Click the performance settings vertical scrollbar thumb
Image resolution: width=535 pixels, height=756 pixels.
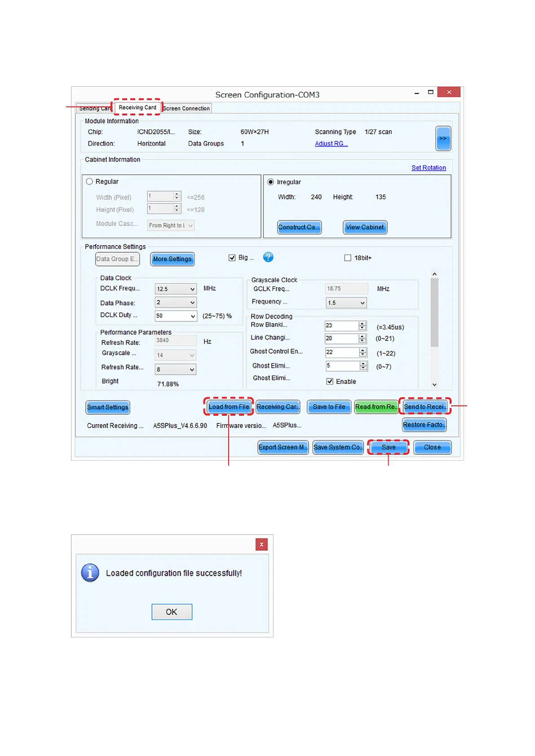tap(434, 312)
